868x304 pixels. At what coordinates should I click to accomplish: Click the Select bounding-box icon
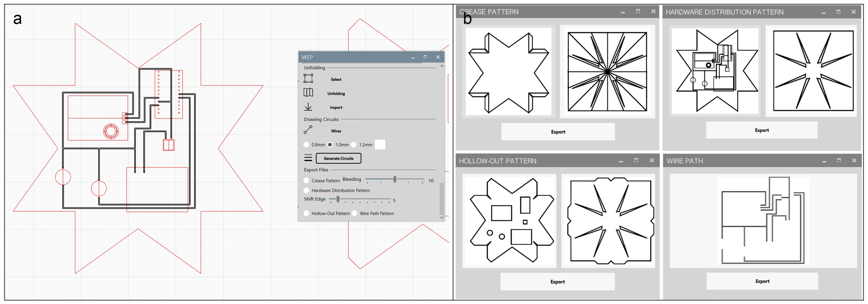pos(308,78)
